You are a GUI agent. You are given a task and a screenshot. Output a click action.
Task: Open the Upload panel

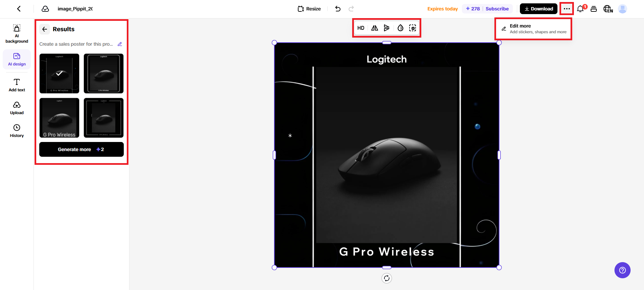17,108
